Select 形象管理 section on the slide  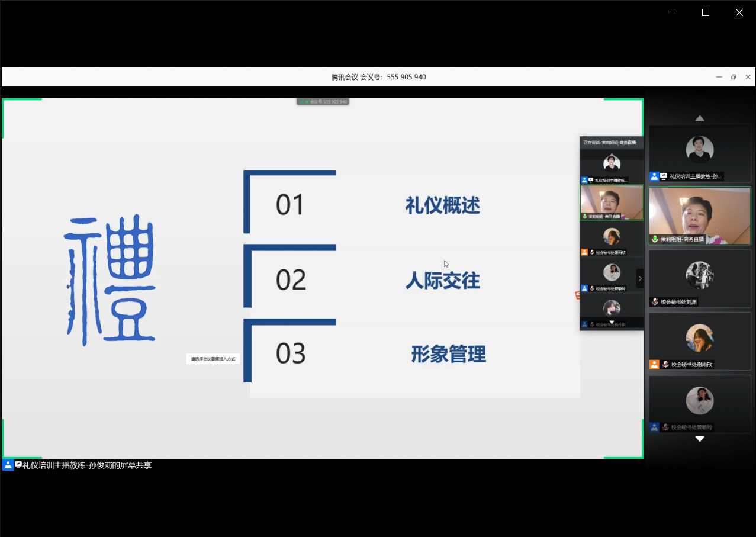pos(448,354)
